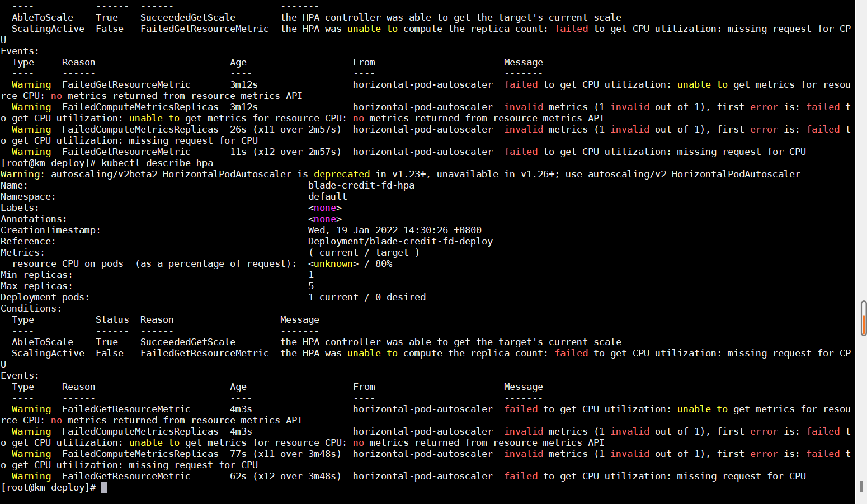Click "autoscaling/v2beta2 HorizontalPodAutoscaler" in the deprecation warning
This screenshot has height=504, width=867.
pyautogui.click(x=171, y=174)
